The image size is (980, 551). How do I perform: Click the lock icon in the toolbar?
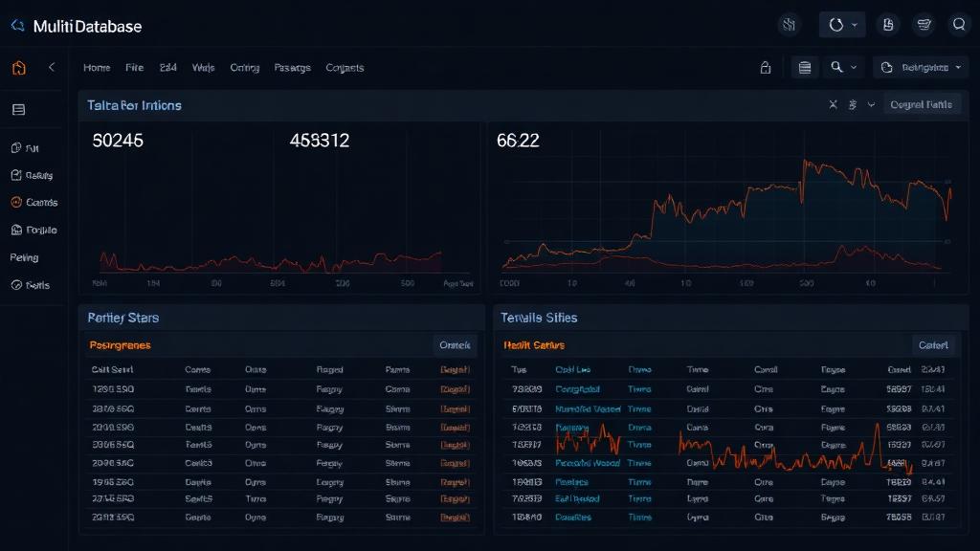(x=768, y=67)
